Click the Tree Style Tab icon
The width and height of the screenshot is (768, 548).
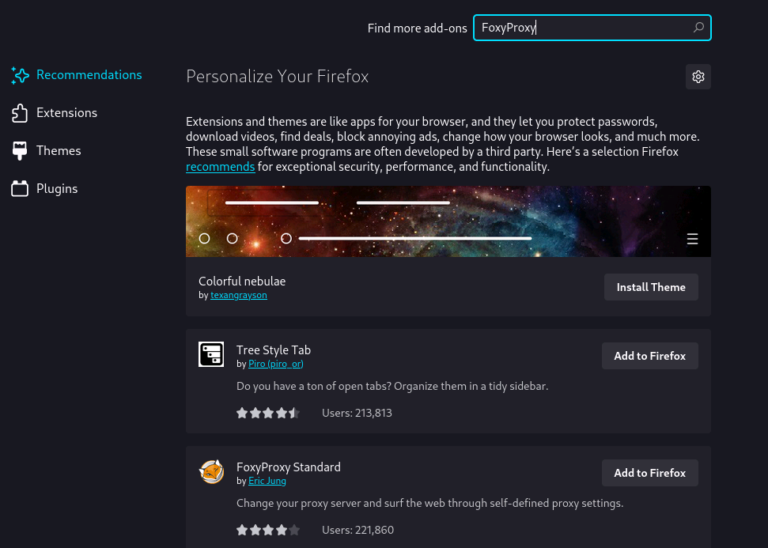coord(211,354)
